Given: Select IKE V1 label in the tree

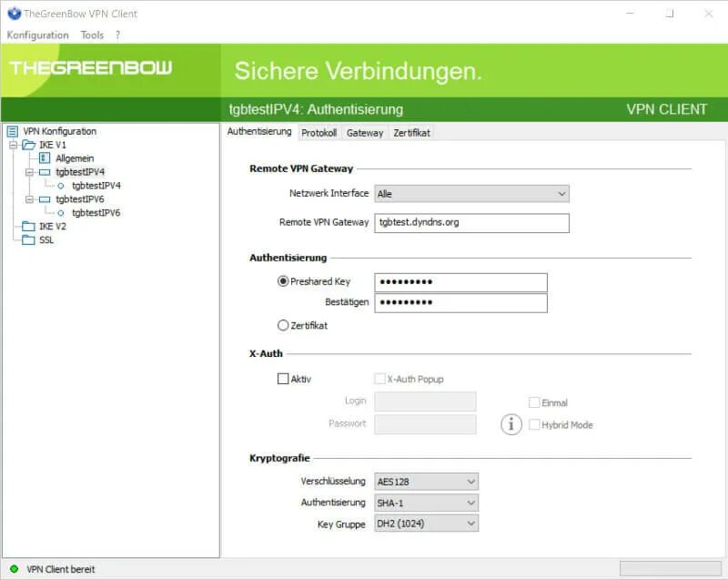Looking at the screenshot, I should point(53,145).
